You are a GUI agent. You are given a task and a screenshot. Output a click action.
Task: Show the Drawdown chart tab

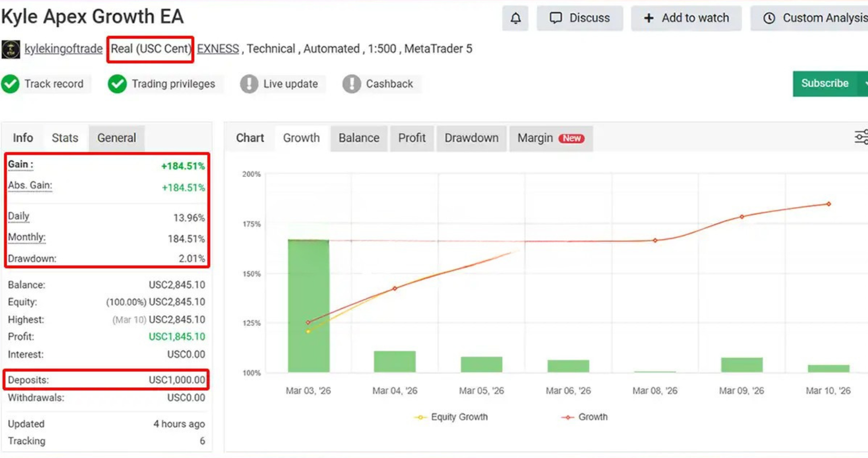point(471,138)
